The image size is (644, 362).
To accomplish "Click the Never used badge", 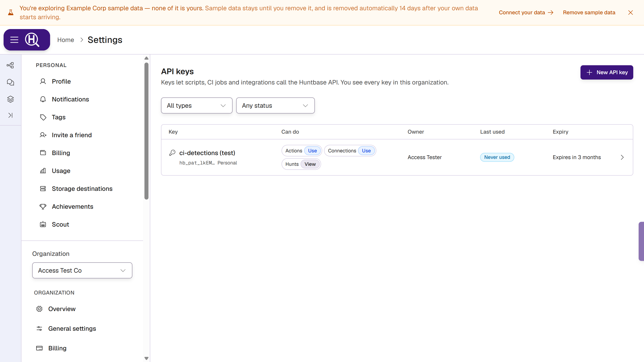I will [497, 157].
